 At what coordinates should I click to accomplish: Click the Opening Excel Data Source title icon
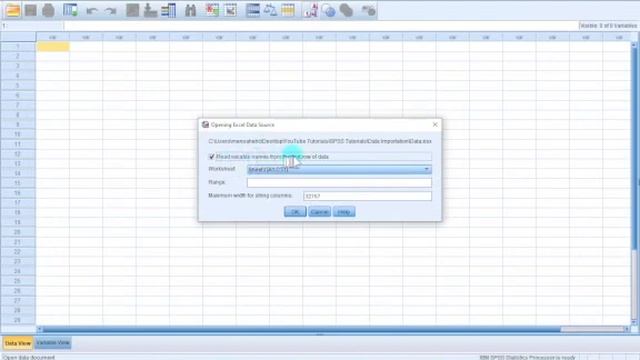point(205,124)
